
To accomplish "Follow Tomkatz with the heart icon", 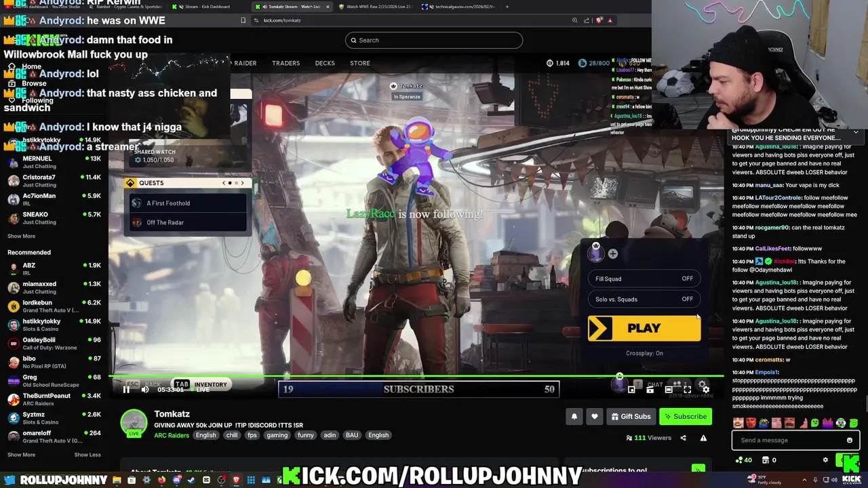I will 595,416.
